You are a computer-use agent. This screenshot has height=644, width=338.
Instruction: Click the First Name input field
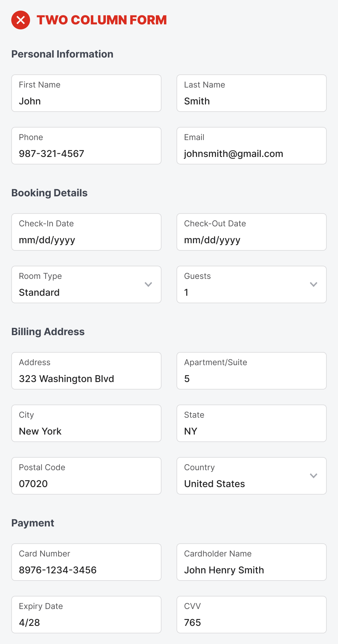[x=86, y=93]
